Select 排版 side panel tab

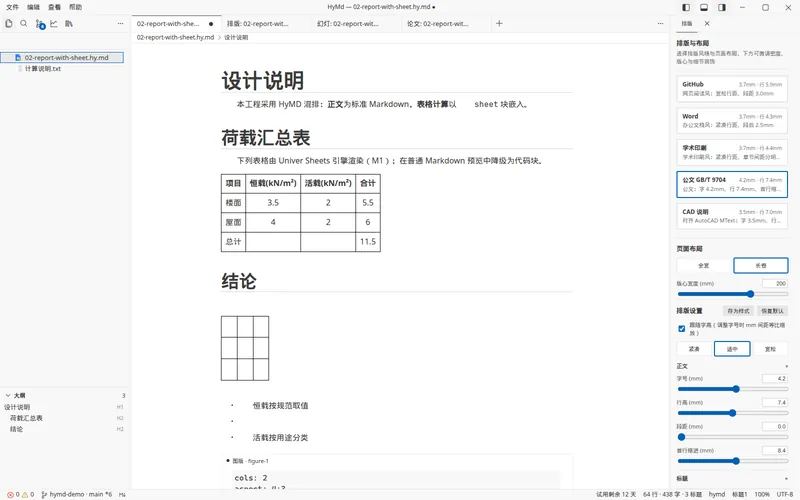(x=687, y=23)
